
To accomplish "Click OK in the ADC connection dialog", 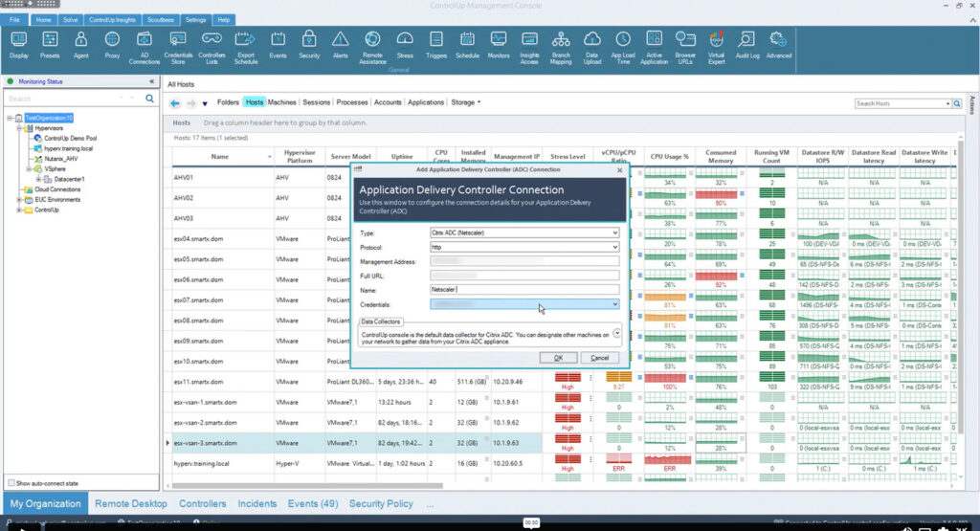I will point(558,358).
